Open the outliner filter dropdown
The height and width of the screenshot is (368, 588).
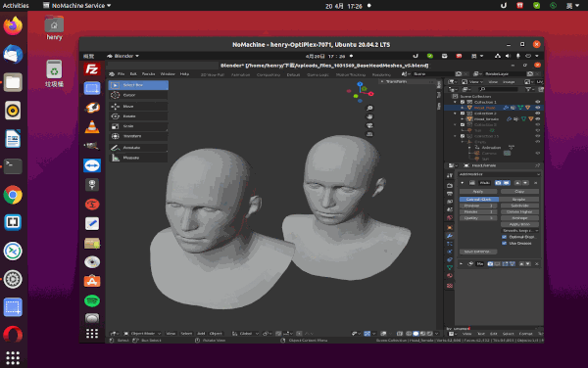coord(529,89)
